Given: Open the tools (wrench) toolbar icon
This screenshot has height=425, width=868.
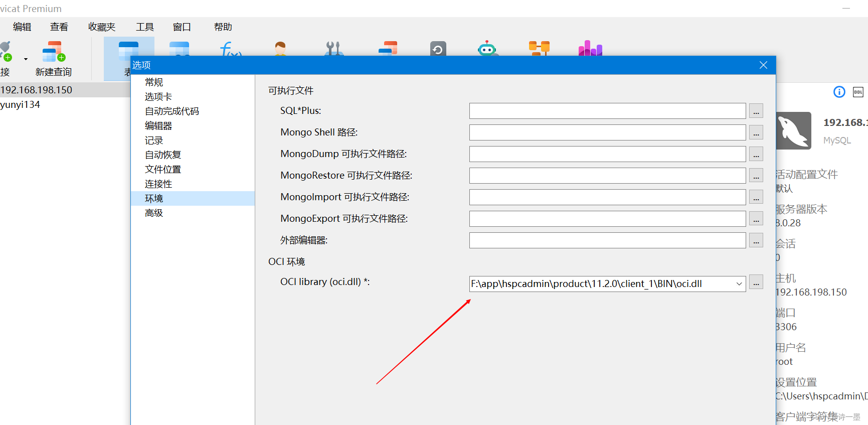Looking at the screenshot, I should (x=333, y=49).
